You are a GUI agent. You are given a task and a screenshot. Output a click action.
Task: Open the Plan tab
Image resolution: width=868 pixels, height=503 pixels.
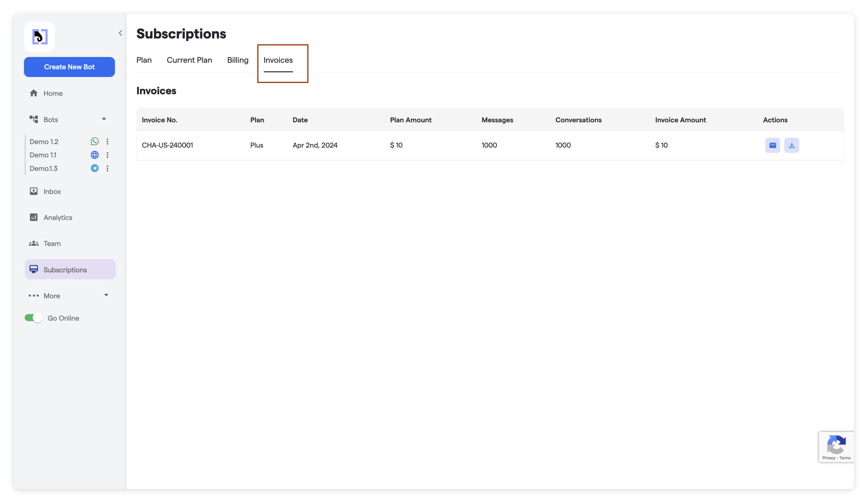(144, 60)
